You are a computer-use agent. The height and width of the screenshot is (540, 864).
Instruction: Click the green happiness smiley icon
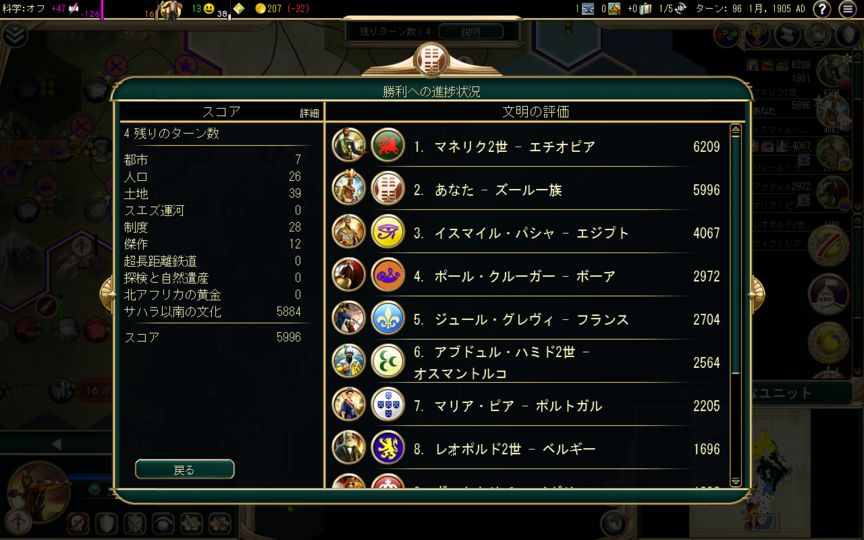coord(209,9)
